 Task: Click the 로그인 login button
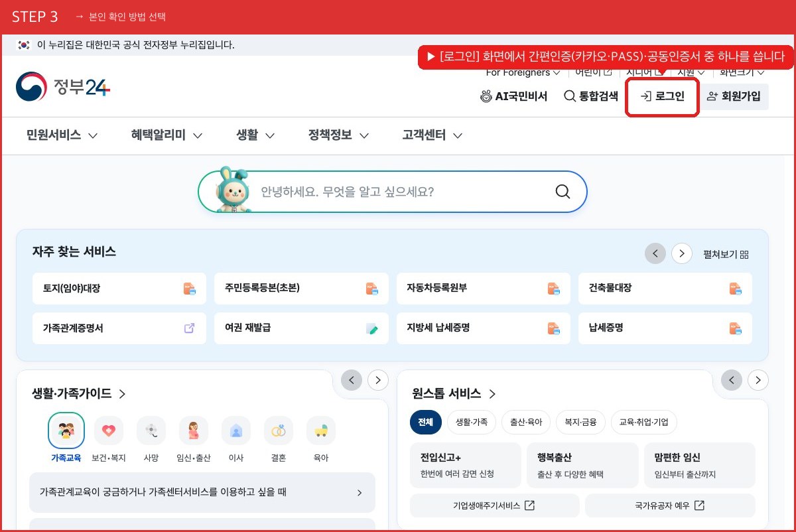point(663,97)
